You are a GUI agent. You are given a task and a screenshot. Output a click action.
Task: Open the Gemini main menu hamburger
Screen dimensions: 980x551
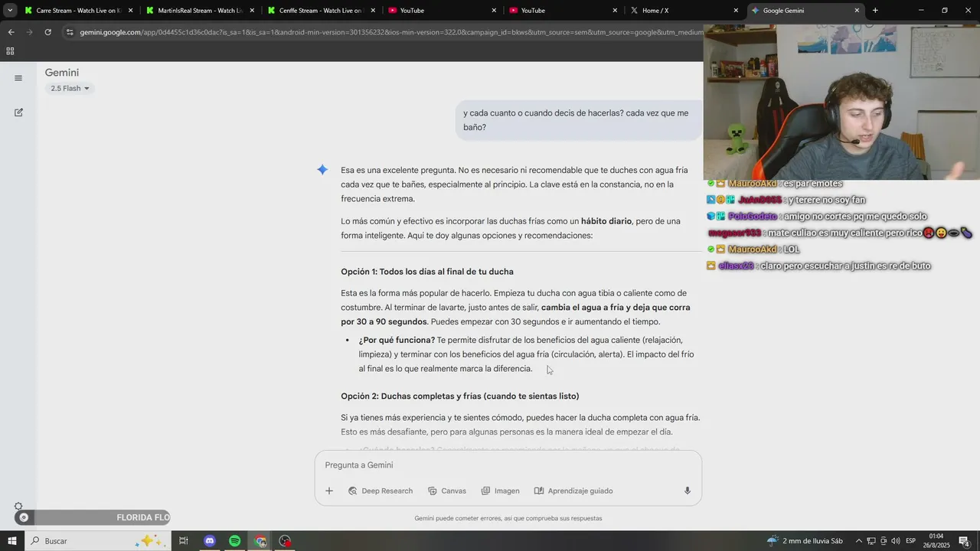pyautogui.click(x=18, y=78)
